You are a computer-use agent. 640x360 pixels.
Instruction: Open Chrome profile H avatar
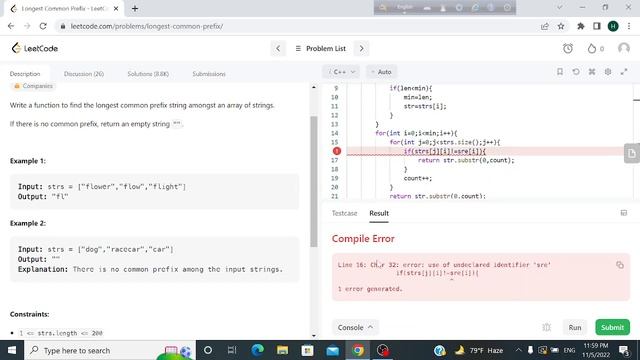[613, 26]
